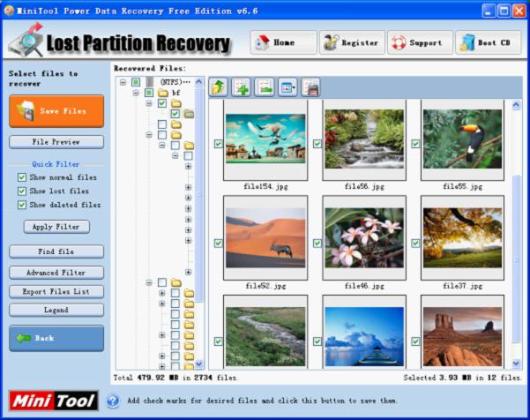Image resolution: width=530 pixels, height=420 pixels.
Task: Select the file55.jpg toucan thumbnail
Action: (462, 139)
